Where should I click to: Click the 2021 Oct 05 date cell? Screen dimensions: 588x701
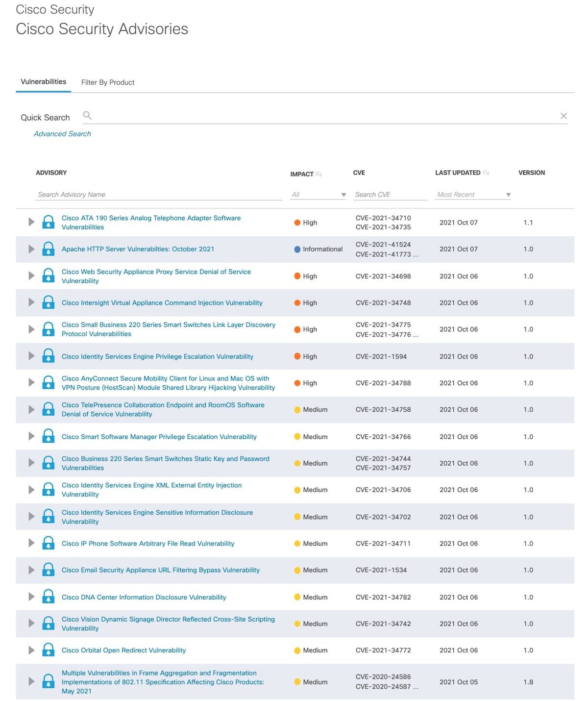[459, 682]
